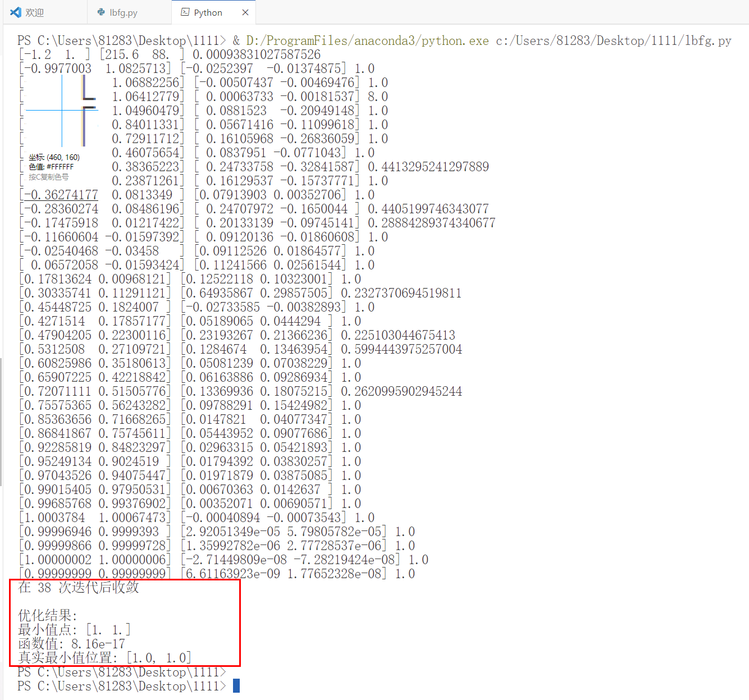Image resolution: width=749 pixels, height=700 pixels.
Task: Click the value 0.225103044675413
Action: pos(398,335)
